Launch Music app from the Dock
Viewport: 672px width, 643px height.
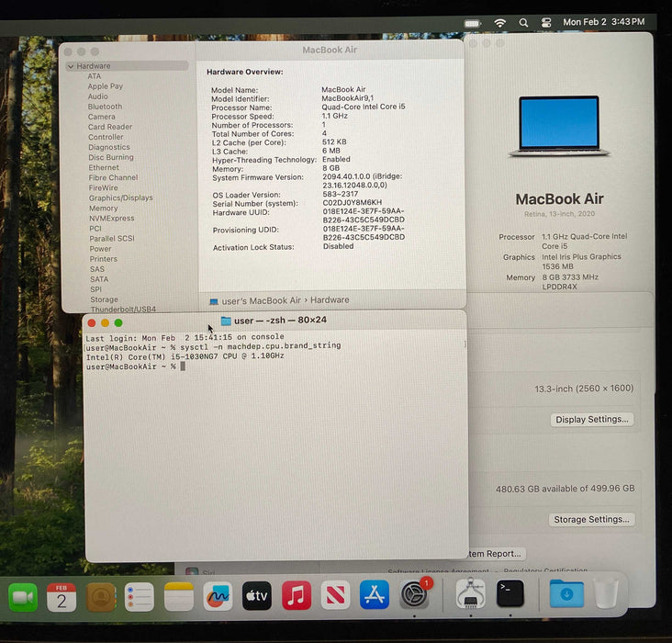(x=297, y=595)
